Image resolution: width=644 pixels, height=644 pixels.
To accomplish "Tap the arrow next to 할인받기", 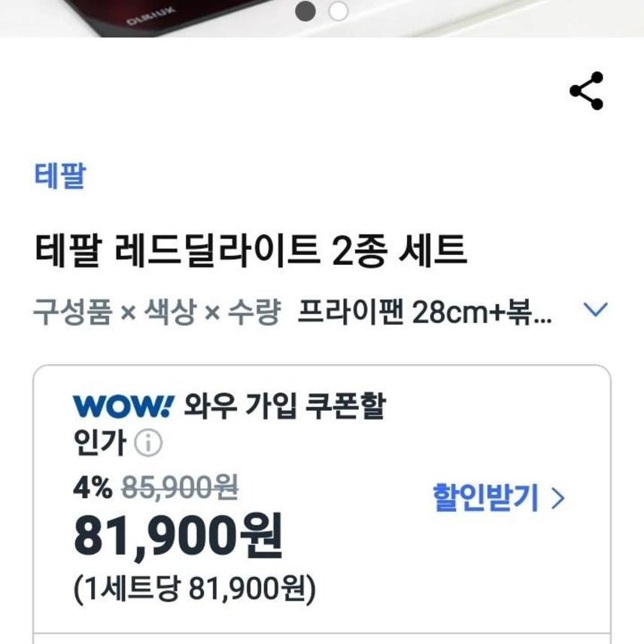I will [x=557, y=499].
